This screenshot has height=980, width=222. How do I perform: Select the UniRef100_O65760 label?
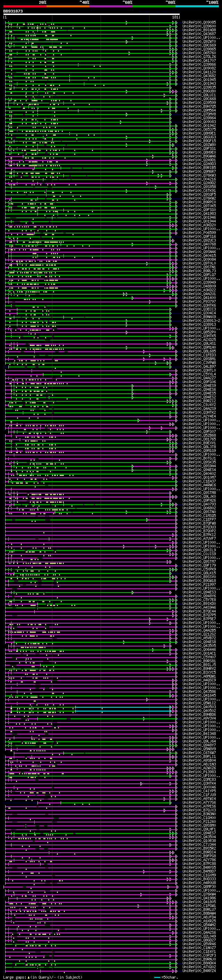pyautogui.click(x=199, y=53)
